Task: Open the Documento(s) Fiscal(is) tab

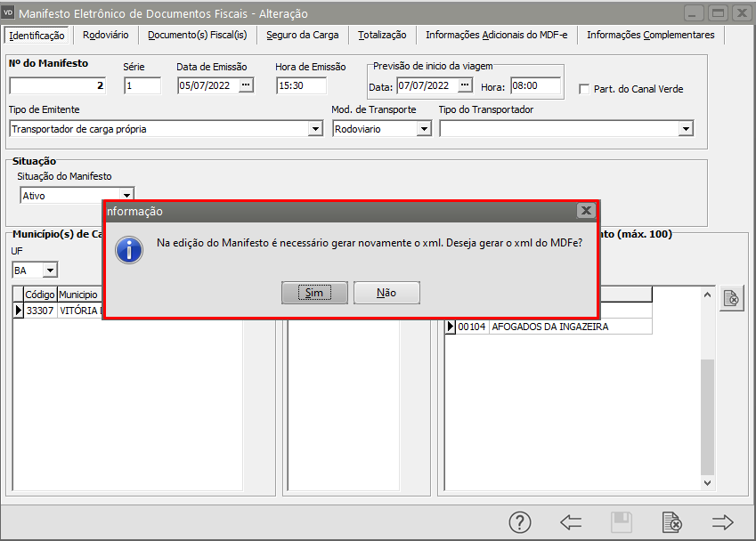Action: click(x=197, y=35)
